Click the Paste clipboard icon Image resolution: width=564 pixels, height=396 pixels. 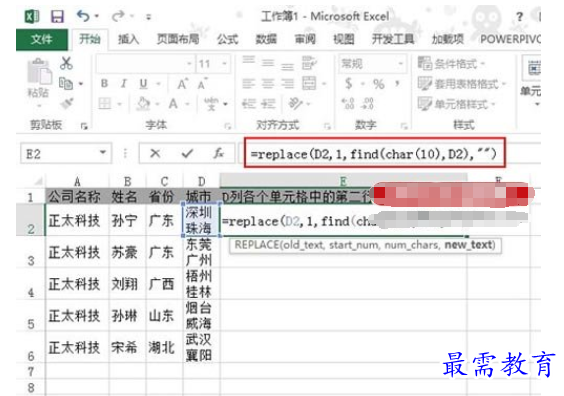[39, 72]
